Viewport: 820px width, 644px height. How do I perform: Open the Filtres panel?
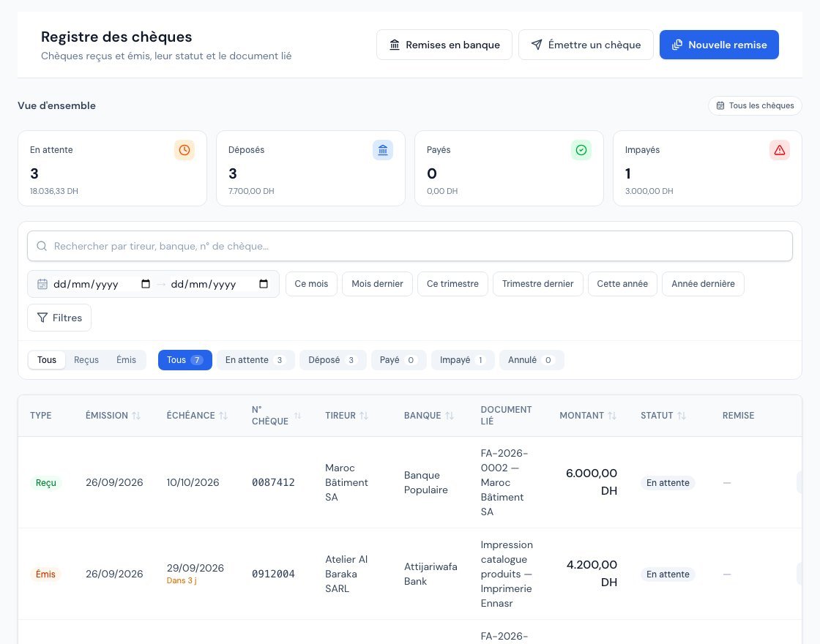(x=59, y=318)
